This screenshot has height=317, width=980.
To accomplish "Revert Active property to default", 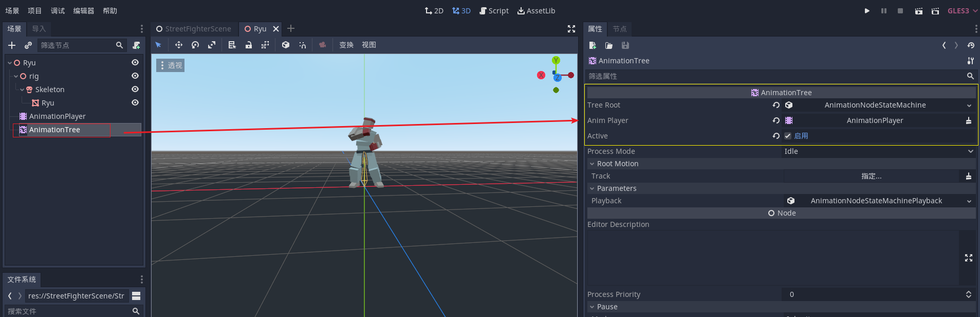I will click(x=776, y=136).
